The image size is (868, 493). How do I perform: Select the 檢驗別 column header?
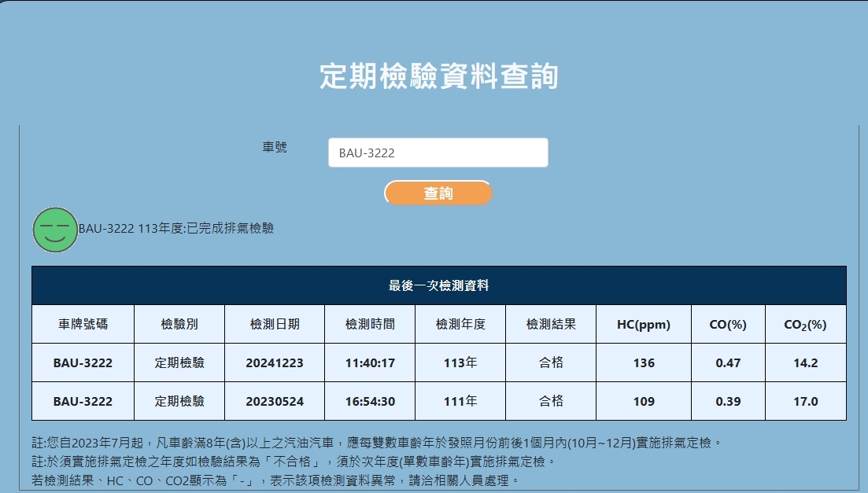tap(179, 324)
